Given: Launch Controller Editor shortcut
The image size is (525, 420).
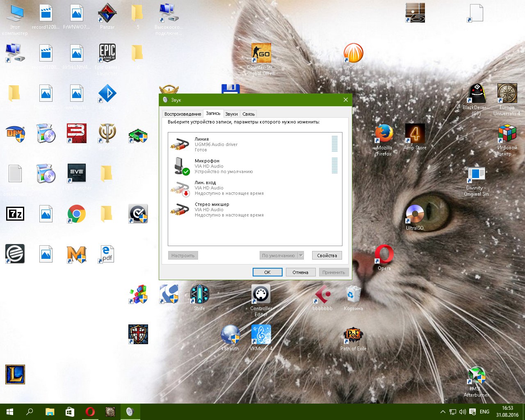Looking at the screenshot, I should (x=261, y=301).
